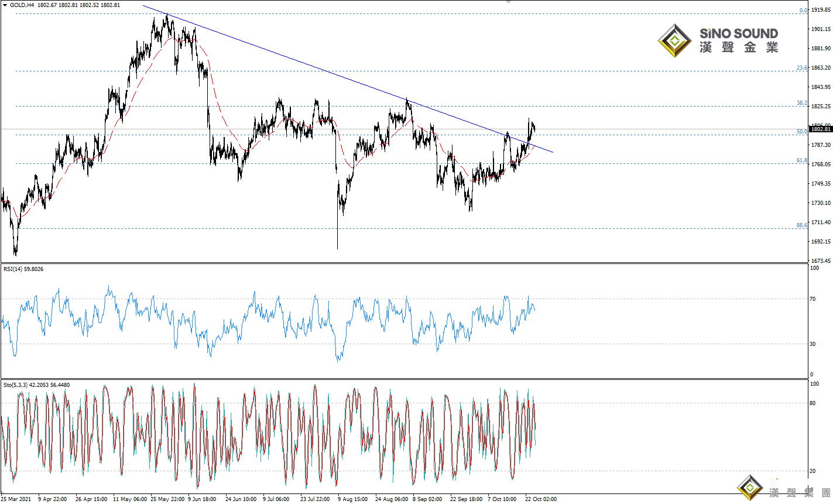Click the 9 Jun 18:00 date label
Image resolution: width=833 pixels, height=504 pixels.
[x=202, y=499]
